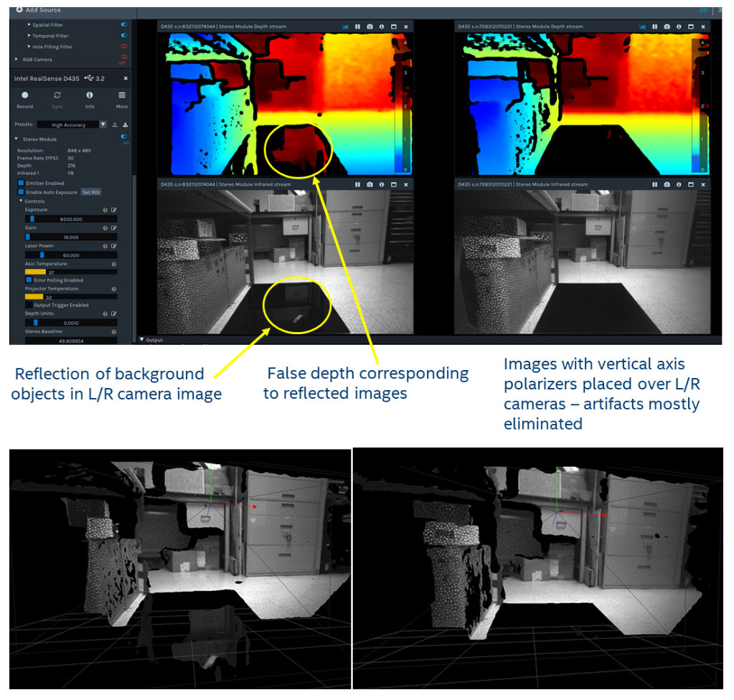Screen dimensions: 734x700
Task: Open the More hamburger menu
Action: [x=122, y=95]
